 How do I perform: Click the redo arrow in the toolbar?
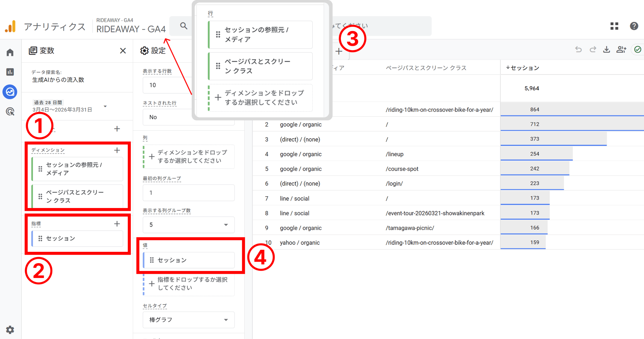point(592,49)
